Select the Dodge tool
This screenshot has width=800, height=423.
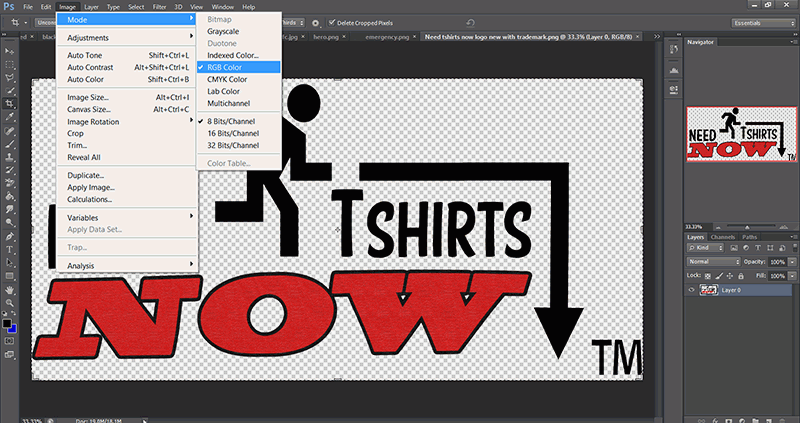tap(10, 223)
